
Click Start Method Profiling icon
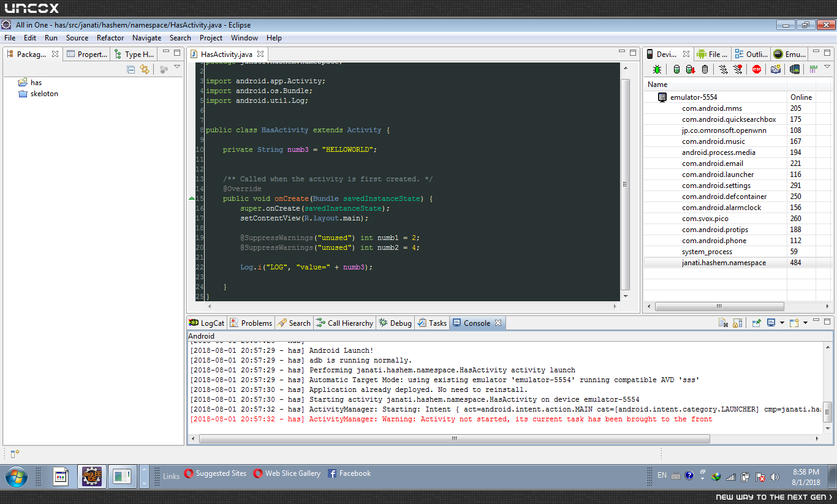(738, 69)
